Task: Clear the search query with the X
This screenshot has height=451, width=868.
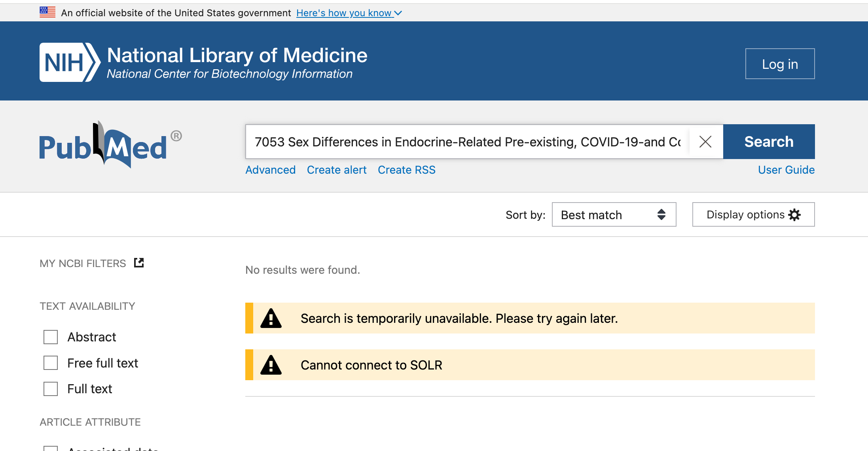Action: 705,142
